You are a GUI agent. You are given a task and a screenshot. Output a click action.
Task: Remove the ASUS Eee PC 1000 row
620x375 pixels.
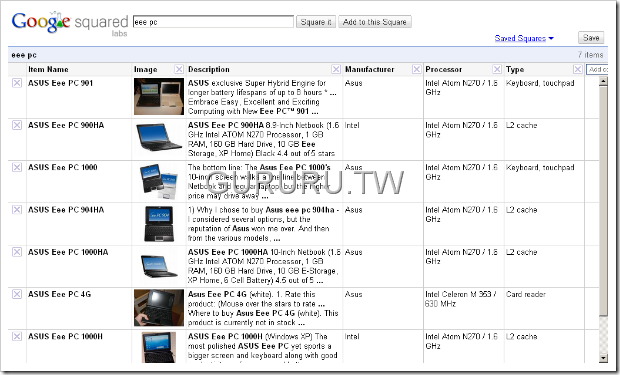(x=17, y=167)
